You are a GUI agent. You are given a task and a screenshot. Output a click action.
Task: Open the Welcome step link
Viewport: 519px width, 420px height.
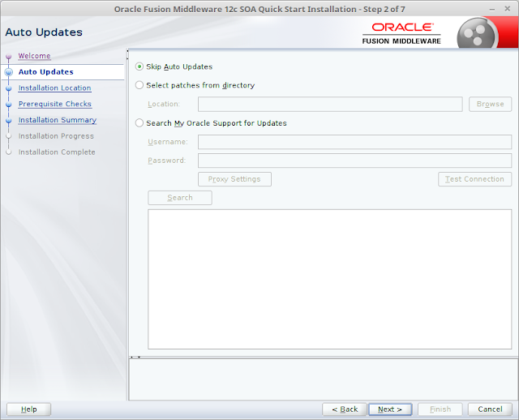34,56
